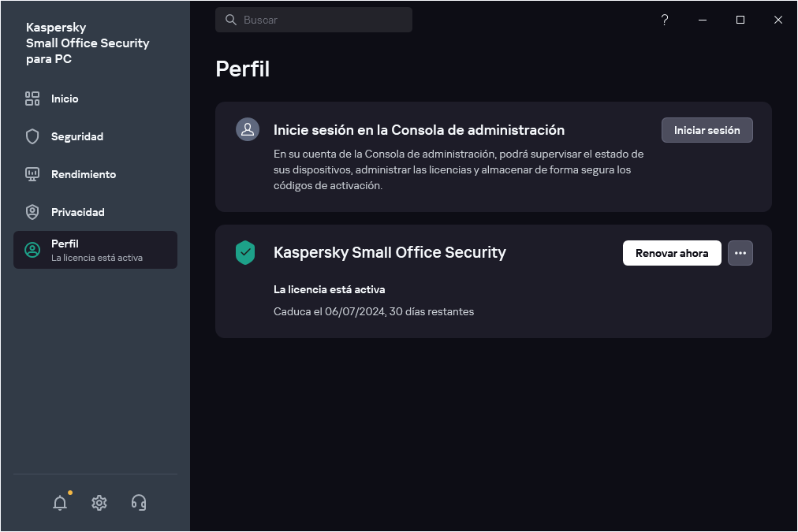Screen dimensions: 798x532
Task: Open the license more options menu
Action: coord(740,253)
